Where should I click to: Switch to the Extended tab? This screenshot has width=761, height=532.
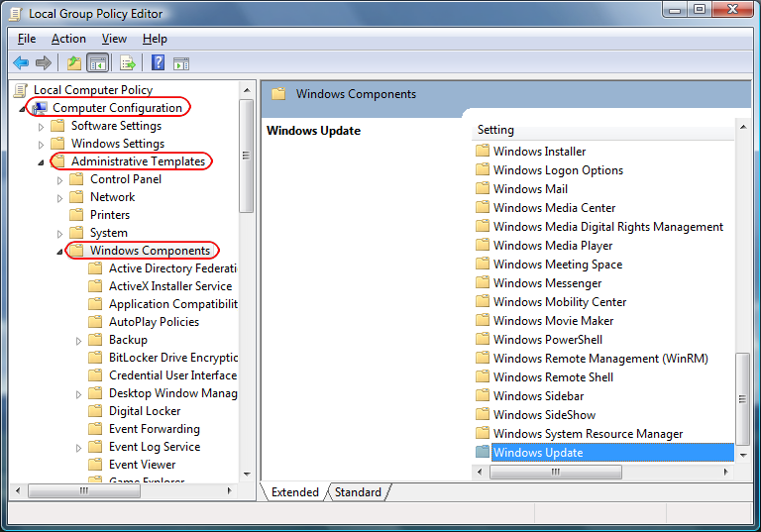coord(294,492)
